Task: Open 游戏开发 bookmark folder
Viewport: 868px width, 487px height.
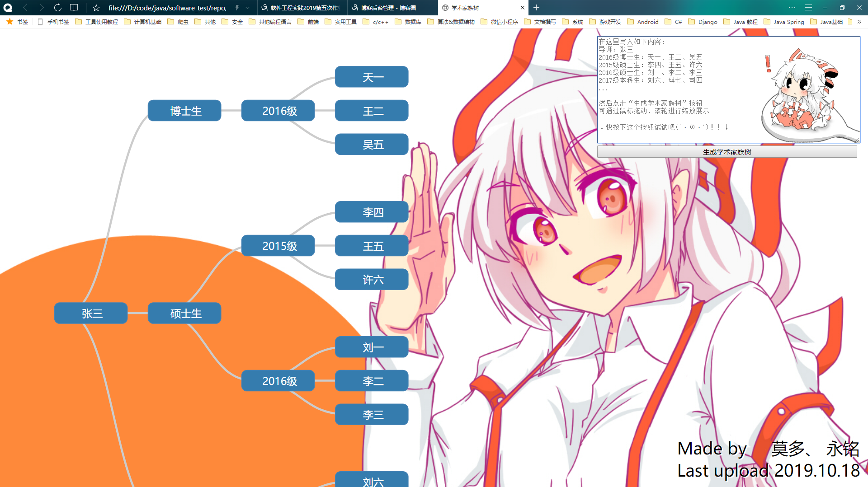Action: click(x=605, y=22)
